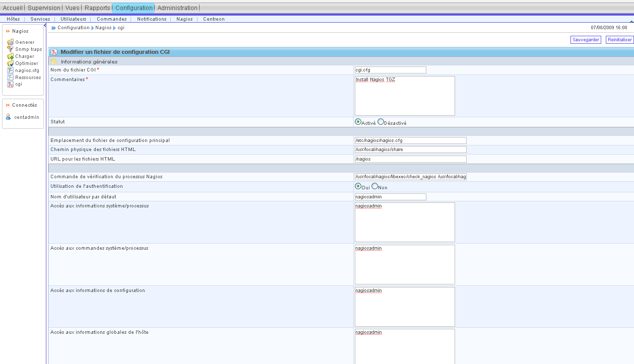Click the Nagios breadcrumb link
This screenshot has height=364, width=634.
(103, 28)
